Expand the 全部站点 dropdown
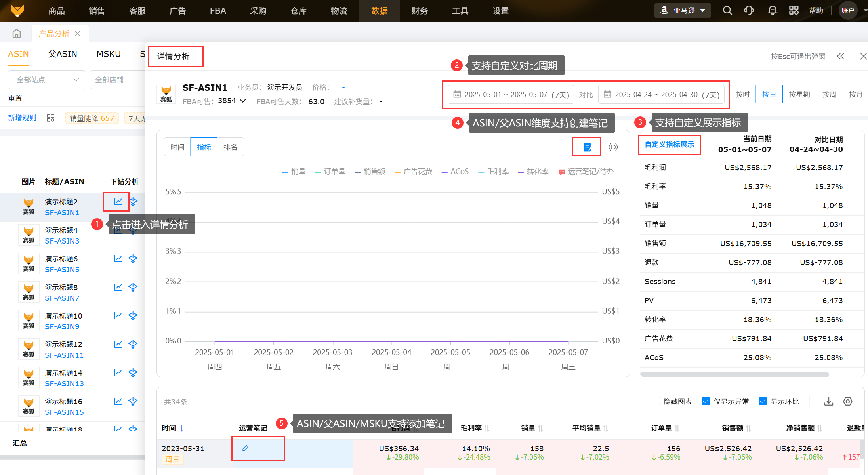 pos(47,80)
